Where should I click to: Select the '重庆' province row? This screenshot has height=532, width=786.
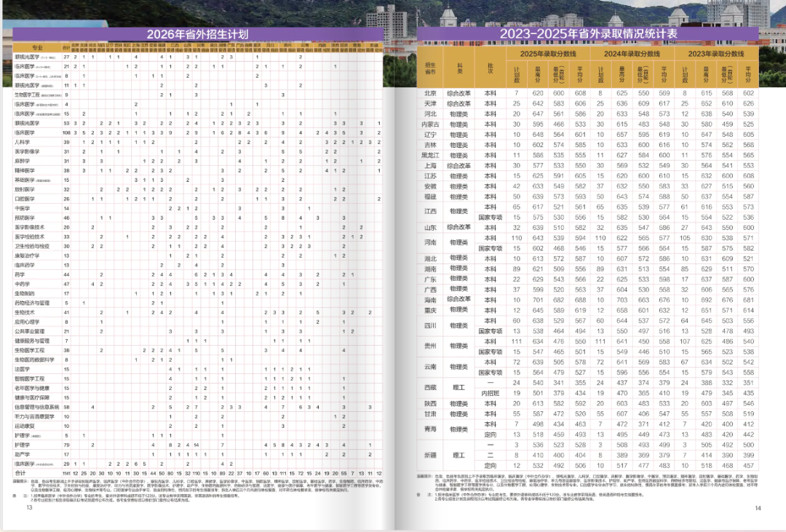[430, 310]
